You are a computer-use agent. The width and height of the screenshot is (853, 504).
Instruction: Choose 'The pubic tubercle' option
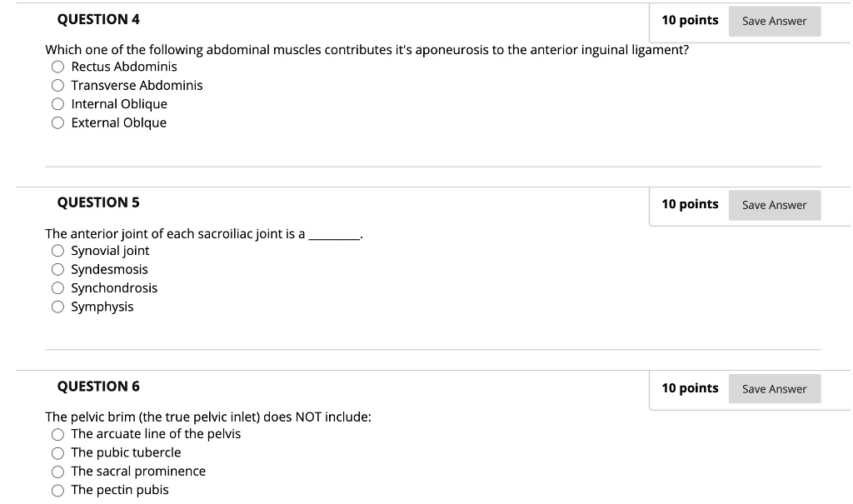(57, 452)
